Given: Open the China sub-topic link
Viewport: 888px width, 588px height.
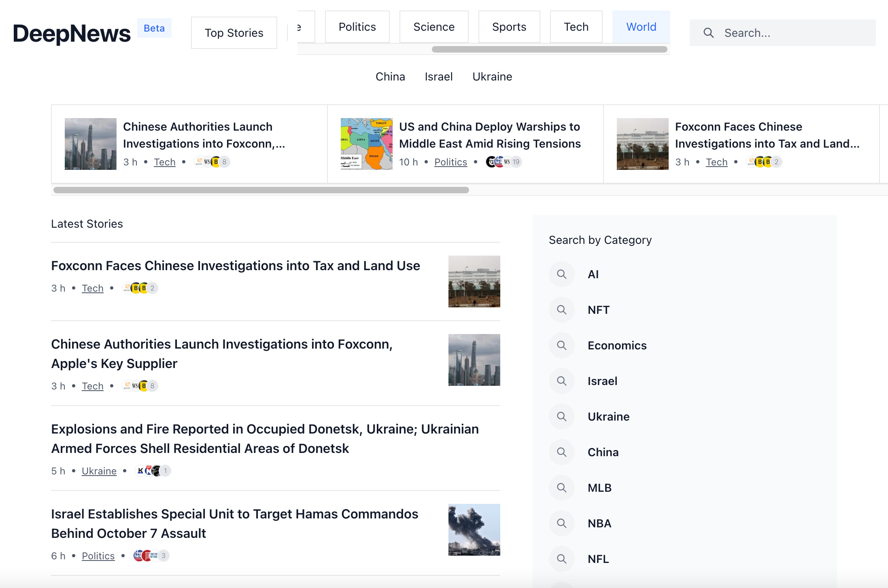Looking at the screenshot, I should (x=390, y=76).
